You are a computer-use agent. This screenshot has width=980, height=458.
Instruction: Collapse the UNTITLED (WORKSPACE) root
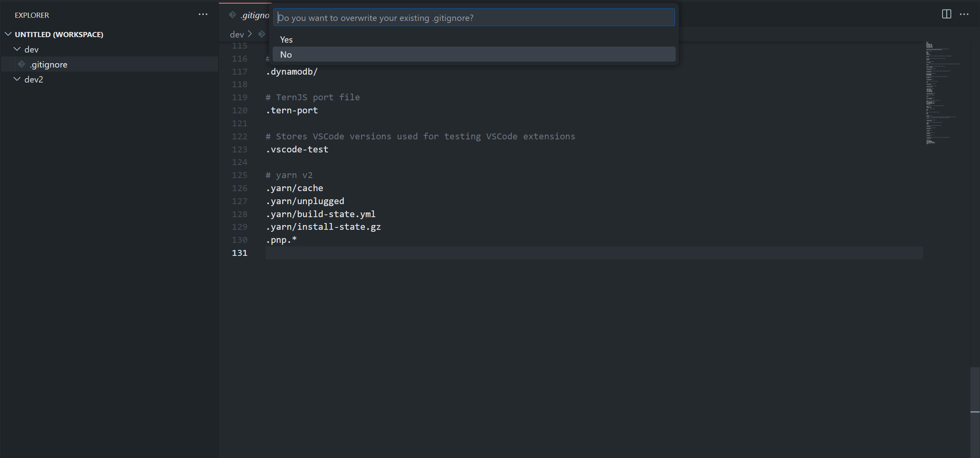[8, 34]
